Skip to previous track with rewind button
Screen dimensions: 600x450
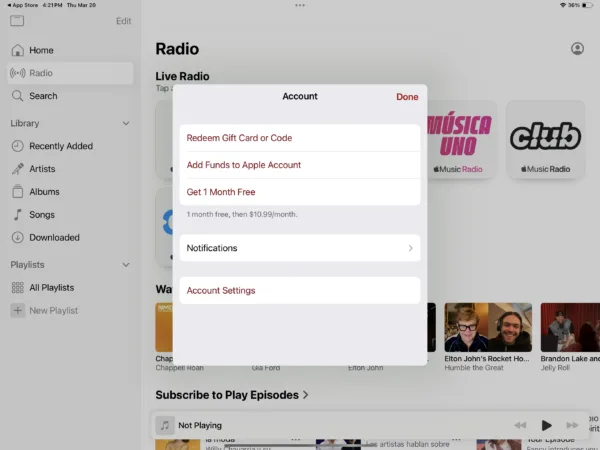tap(520, 425)
